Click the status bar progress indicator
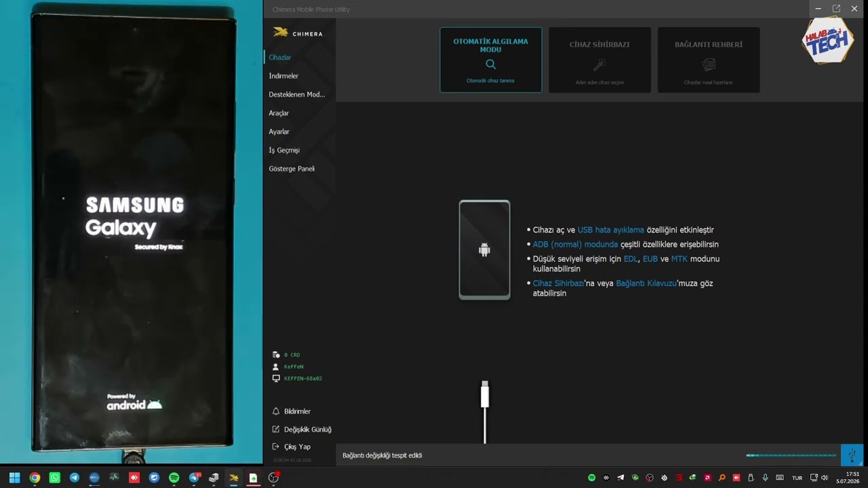The image size is (868, 488). point(791,455)
